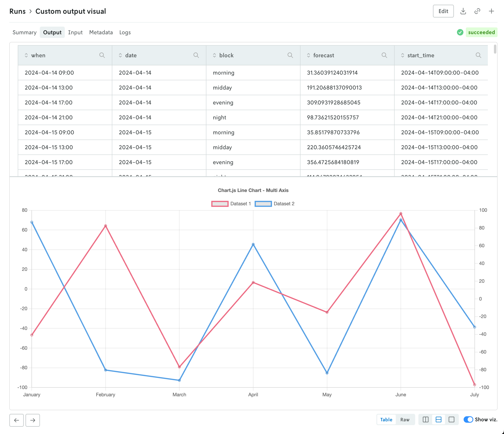Select the side-by-side split layout icon
Viewport: 504px width, 434px height.
(x=425, y=419)
